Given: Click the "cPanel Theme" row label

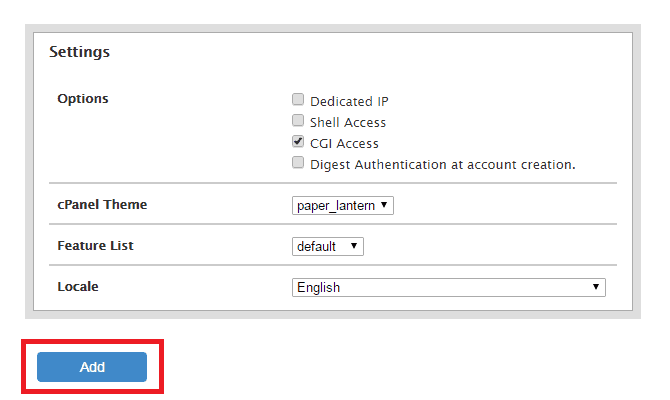Looking at the screenshot, I should (x=102, y=204).
